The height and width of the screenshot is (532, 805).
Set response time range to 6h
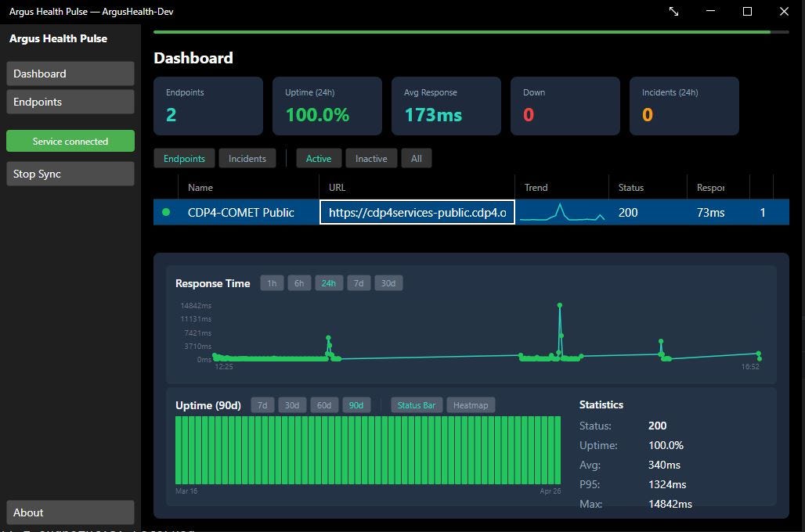pos(299,283)
